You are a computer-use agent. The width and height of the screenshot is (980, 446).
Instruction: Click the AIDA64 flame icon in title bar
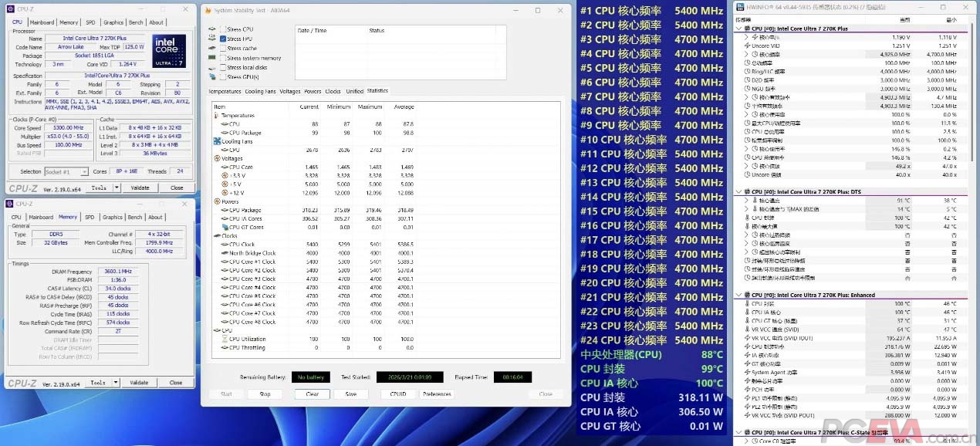click(210, 10)
